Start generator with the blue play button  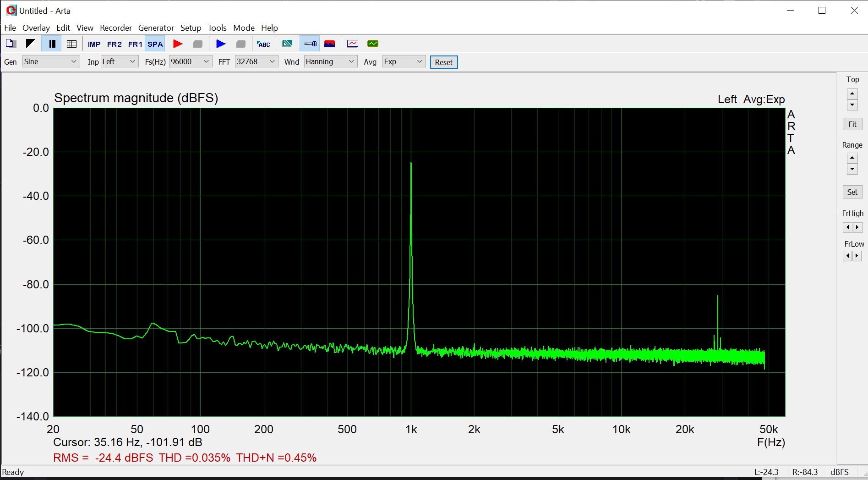pos(220,44)
